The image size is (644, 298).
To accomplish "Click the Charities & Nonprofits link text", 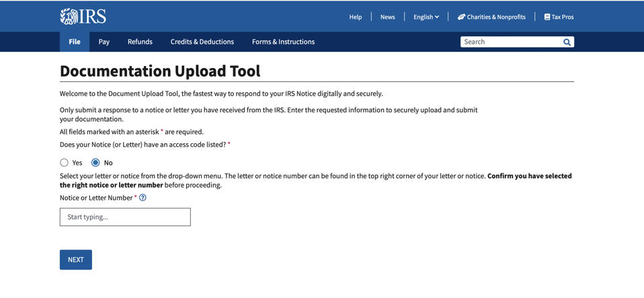I will pos(496,17).
